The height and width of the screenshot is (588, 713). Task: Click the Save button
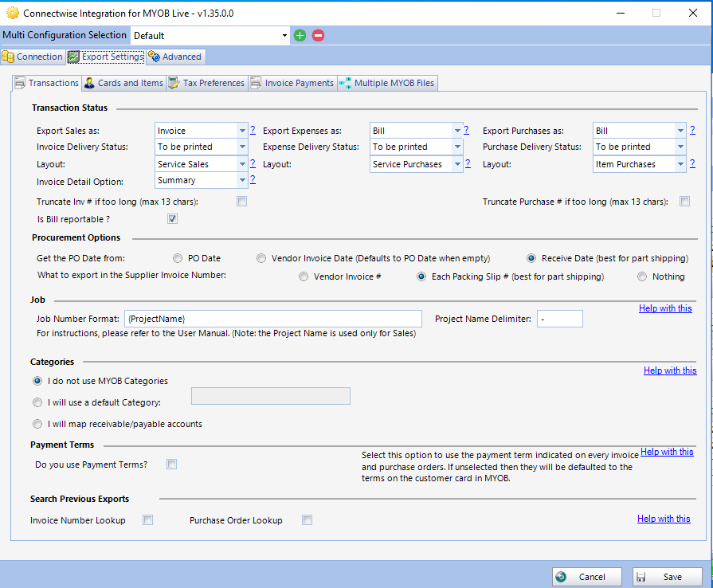667,577
